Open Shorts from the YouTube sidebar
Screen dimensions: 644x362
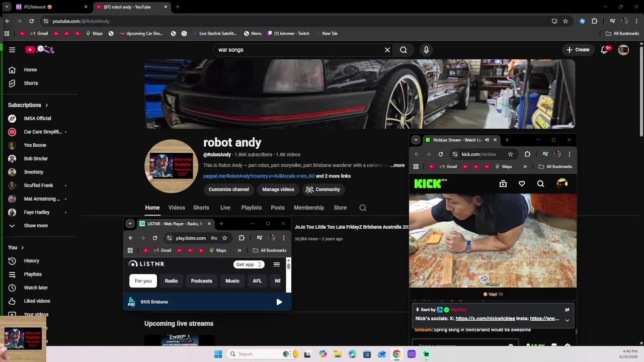[x=31, y=83]
